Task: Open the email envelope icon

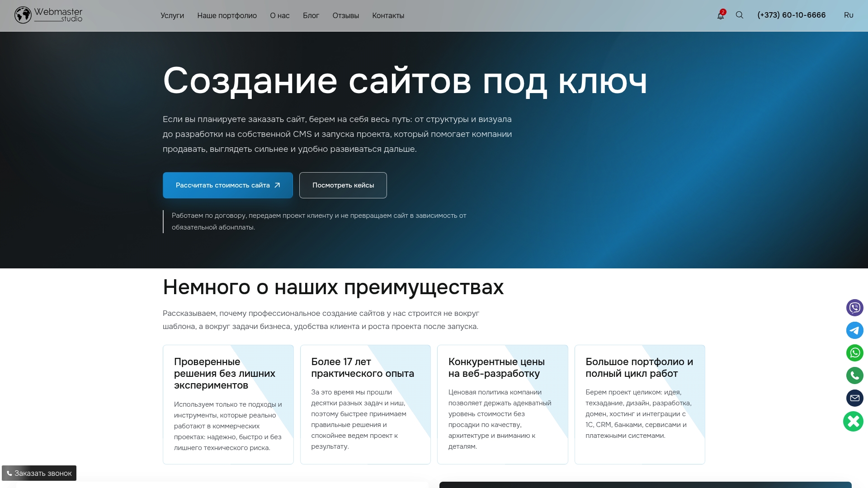Action: click(x=854, y=398)
